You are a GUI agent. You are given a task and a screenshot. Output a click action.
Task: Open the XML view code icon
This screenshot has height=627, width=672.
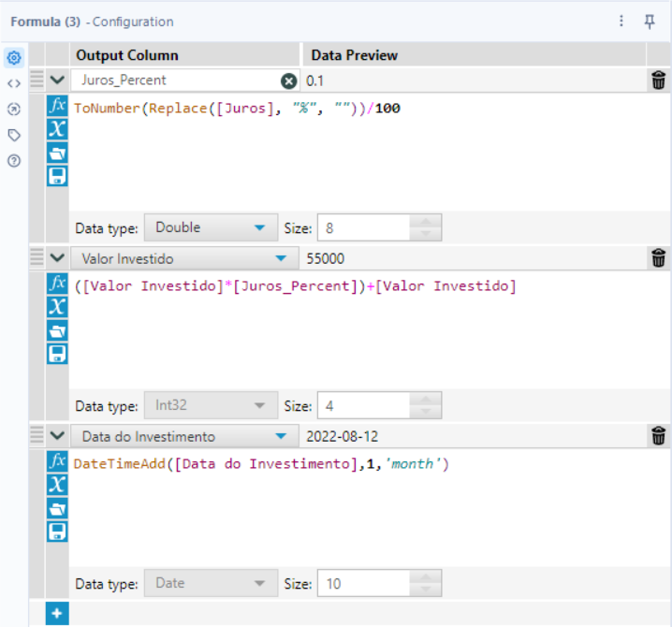click(14, 83)
